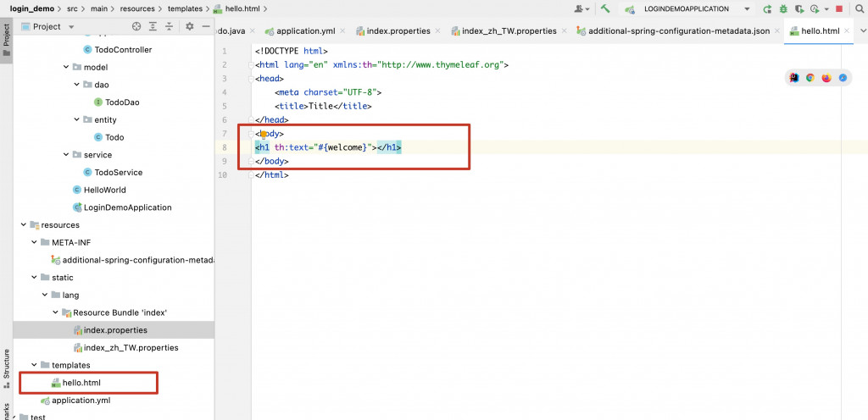Click the profiler run icon

coord(815,8)
